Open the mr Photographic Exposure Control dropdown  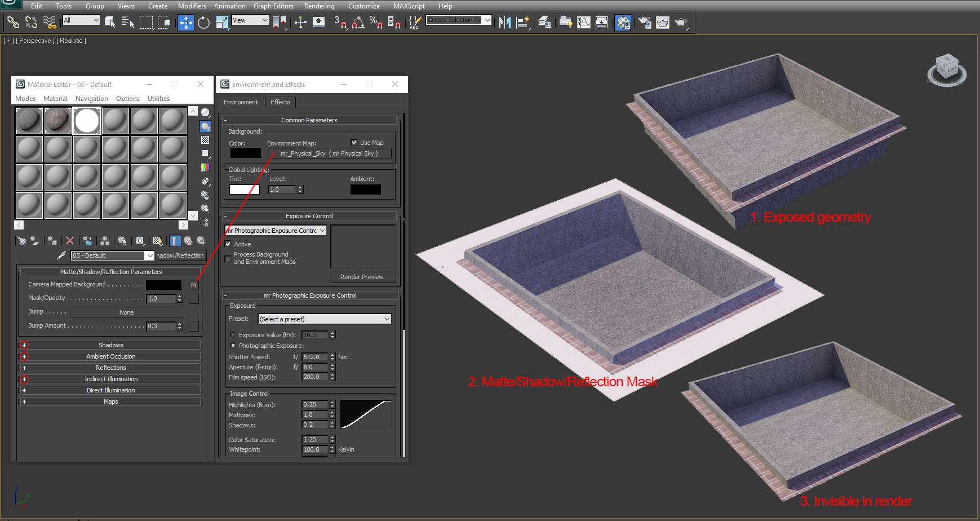(276, 231)
